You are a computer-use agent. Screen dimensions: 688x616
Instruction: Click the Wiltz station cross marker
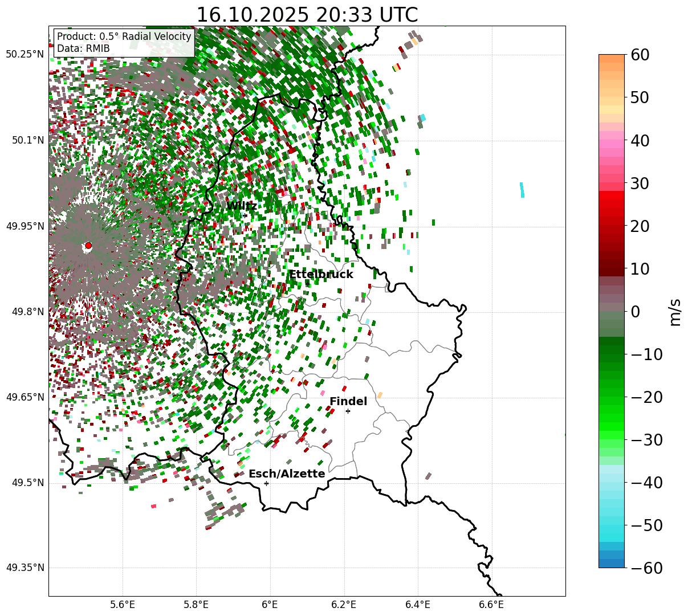click(x=245, y=215)
